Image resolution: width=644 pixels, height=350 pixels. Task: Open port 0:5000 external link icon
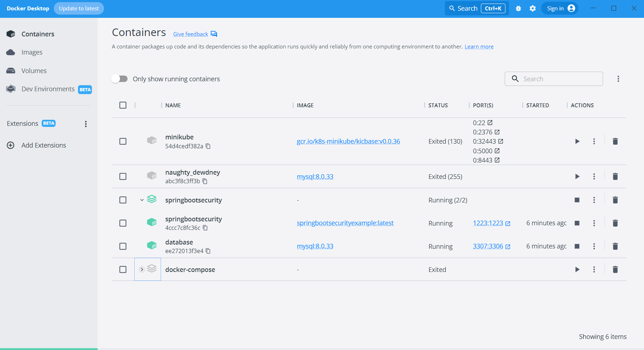pos(497,151)
